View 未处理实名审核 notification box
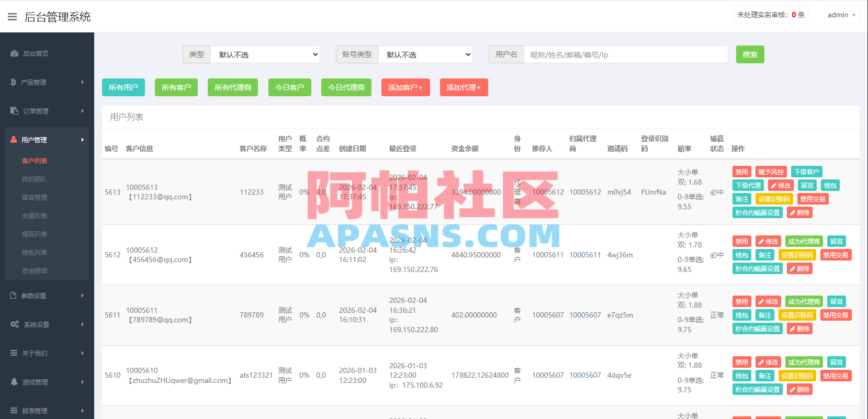Screen dimensions: 868x419 [x=771, y=15]
